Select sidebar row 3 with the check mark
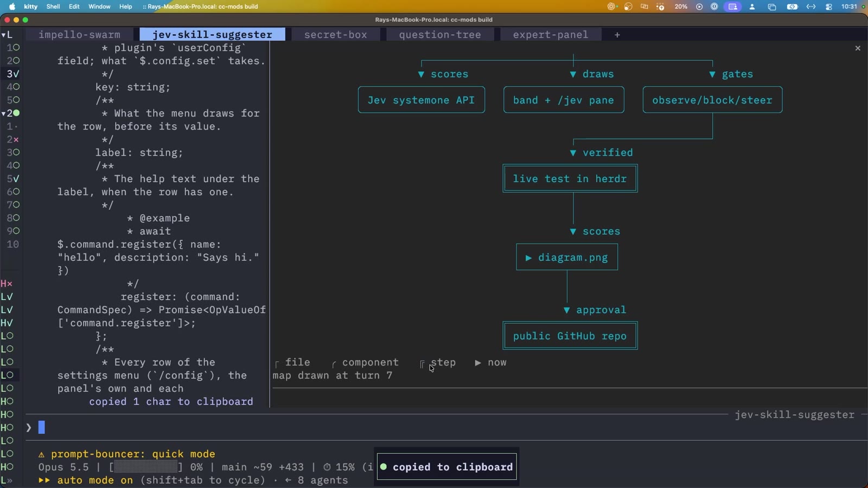868x488 pixels. tap(13, 74)
